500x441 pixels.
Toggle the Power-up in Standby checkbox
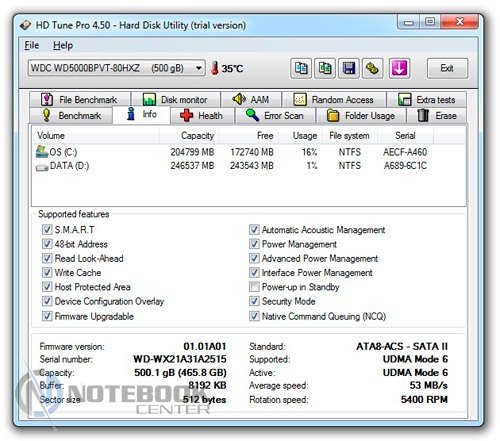(254, 287)
